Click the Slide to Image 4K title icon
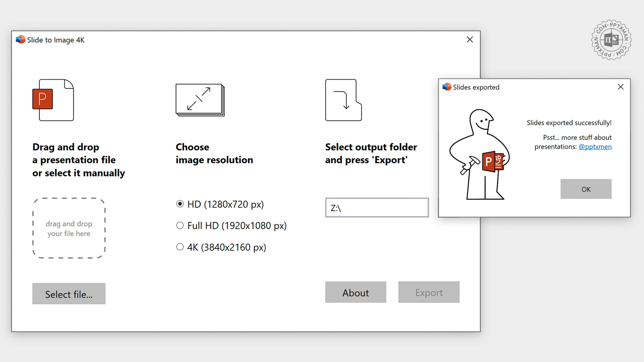The width and height of the screenshot is (644, 362). [20, 40]
